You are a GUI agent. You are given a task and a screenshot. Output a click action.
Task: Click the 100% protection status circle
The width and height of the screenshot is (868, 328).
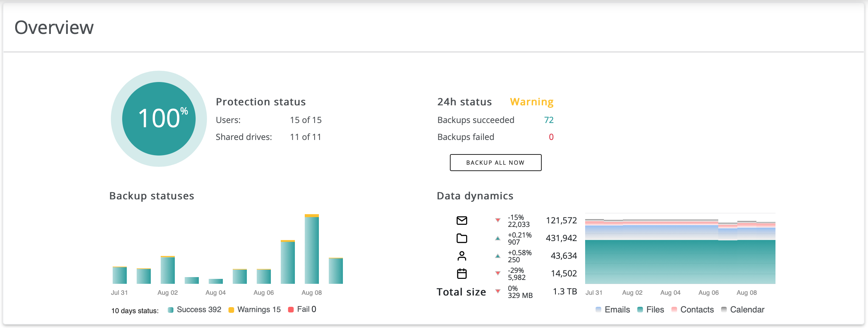(159, 119)
